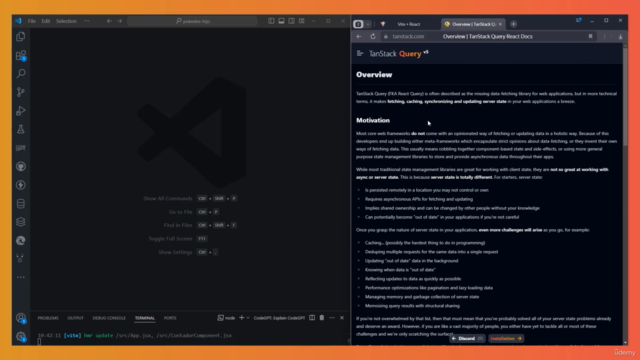Toggle the bottom panel layout icon
The image size is (640, 360).
tap(281, 21)
